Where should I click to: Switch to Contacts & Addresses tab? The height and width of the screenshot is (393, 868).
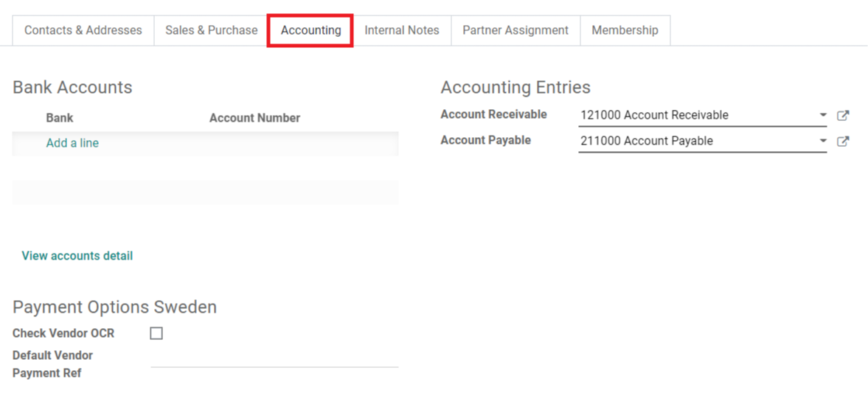83,30
